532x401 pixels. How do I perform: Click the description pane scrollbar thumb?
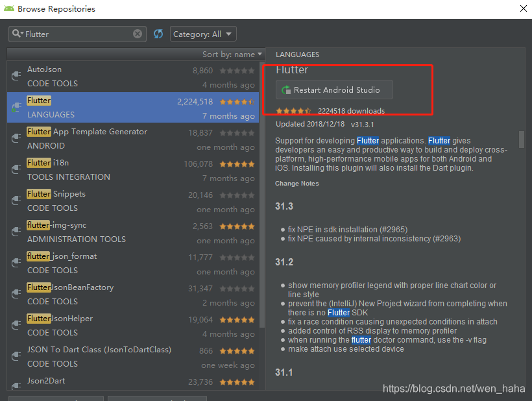coord(522,139)
